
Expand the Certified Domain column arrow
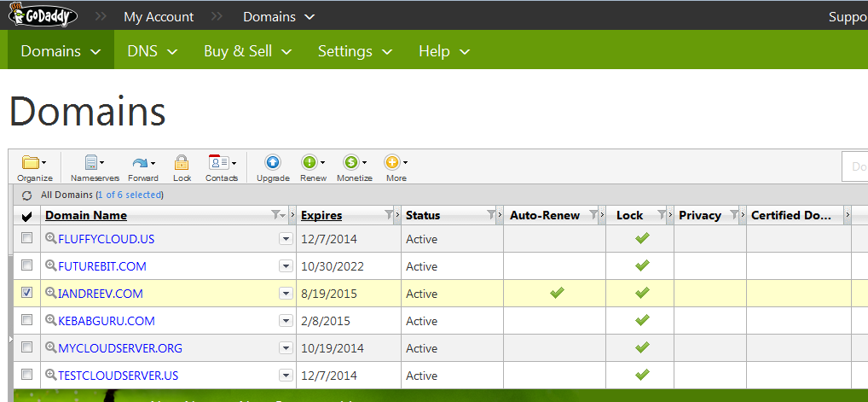pyautogui.click(x=847, y=214)
